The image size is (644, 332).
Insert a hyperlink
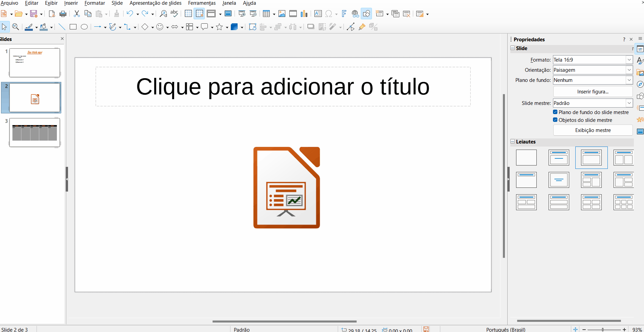[x=355, y=14]
